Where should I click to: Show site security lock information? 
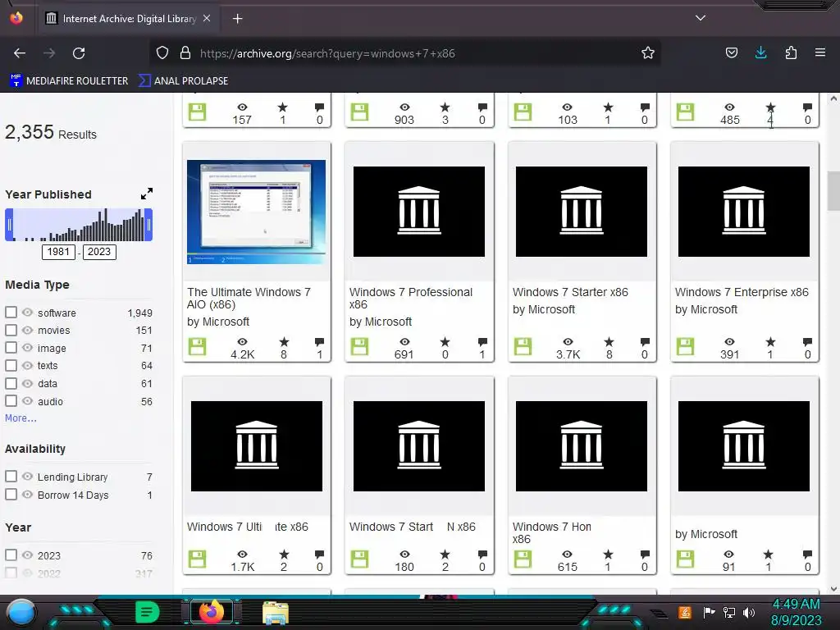click(x=185, y=53)
